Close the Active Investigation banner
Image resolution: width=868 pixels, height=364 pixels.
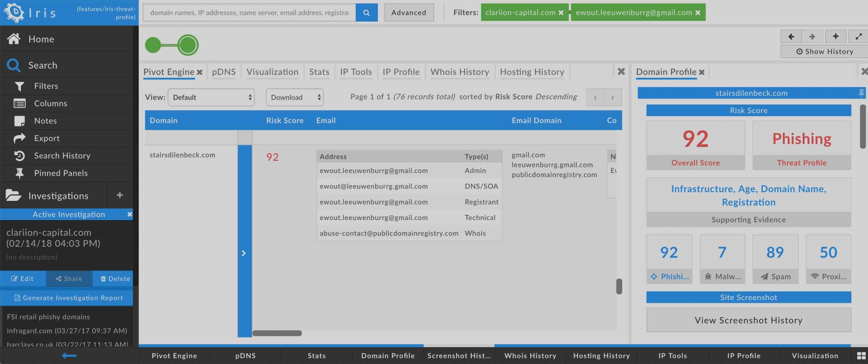click(x=130, y=214)
